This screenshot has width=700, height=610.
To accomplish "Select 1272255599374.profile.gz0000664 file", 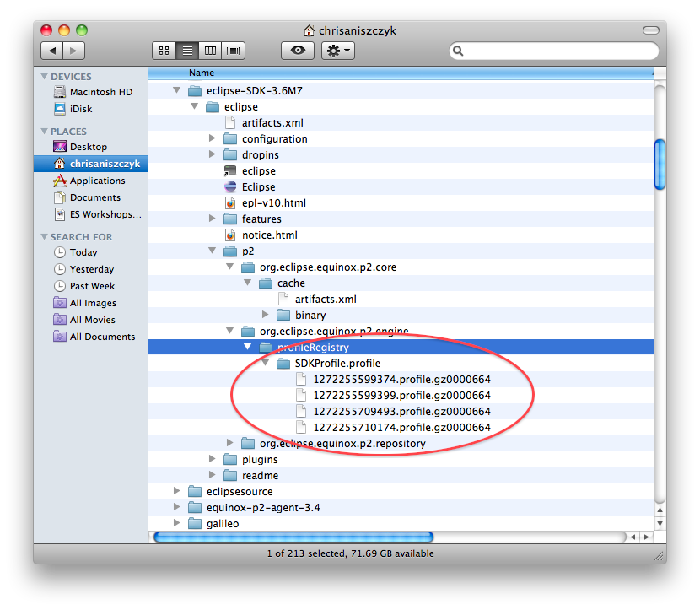I will pos(401,380).
